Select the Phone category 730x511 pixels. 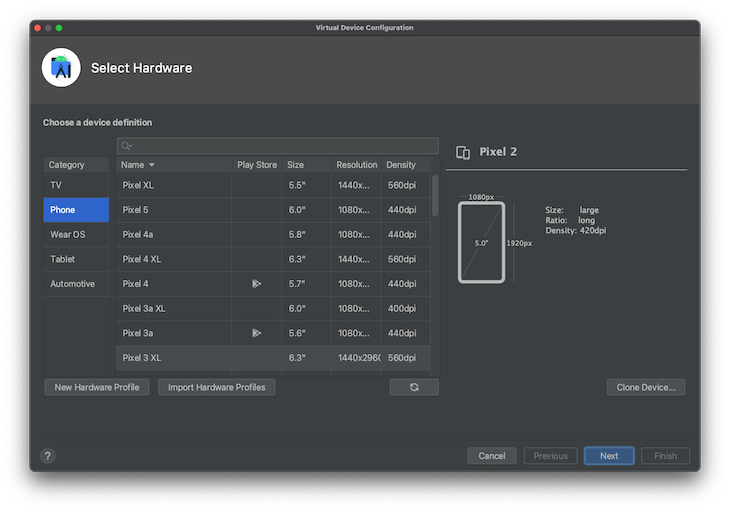point(76,210)
